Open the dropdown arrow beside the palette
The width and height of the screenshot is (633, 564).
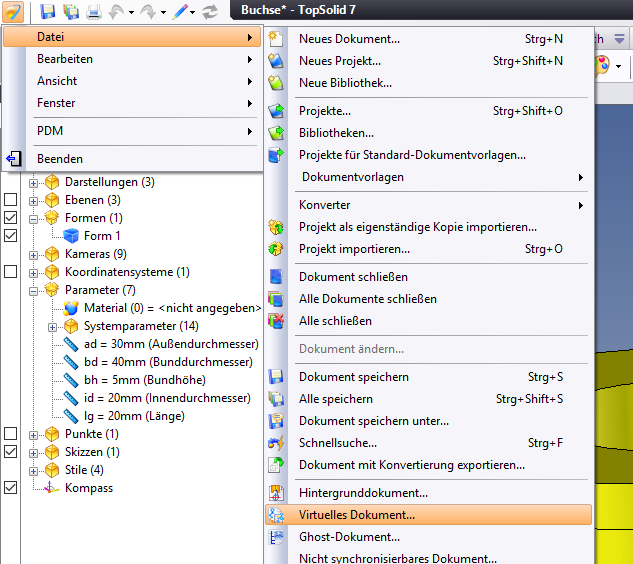tap(618, 66)
